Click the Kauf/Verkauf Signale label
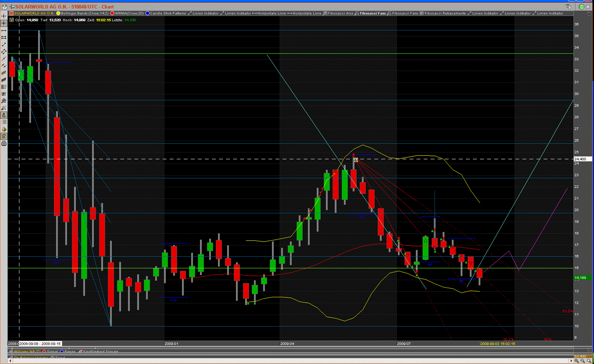Image resolution: width=594 pixels, height=364 pixels. tap(101, 351)
